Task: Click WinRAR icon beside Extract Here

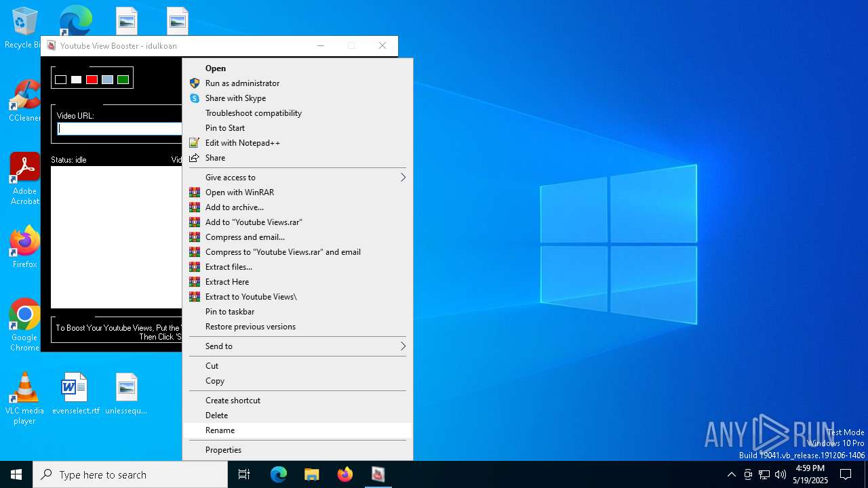Action: click(x=195, y=282)
